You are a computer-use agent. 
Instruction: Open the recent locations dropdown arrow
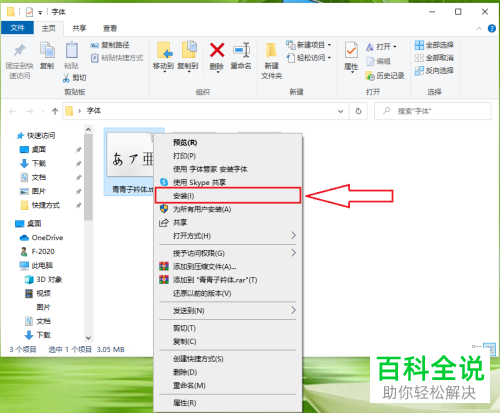[43, 111]
